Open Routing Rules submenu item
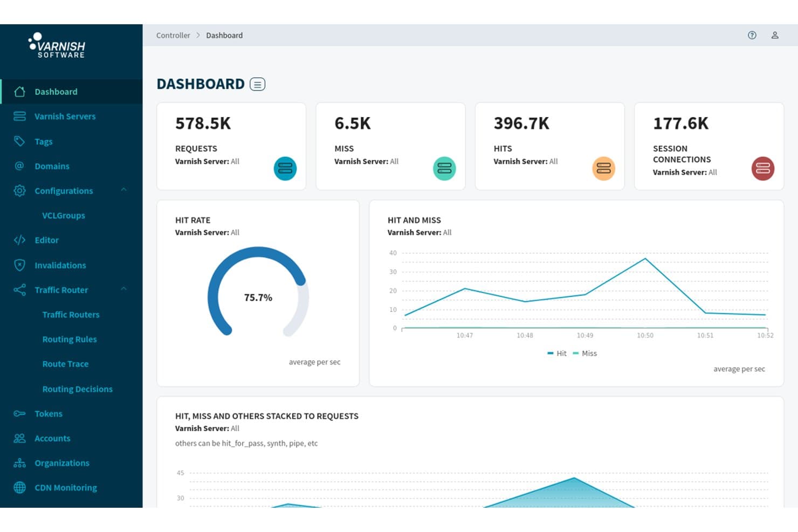Viewport: 798px width, 532px height. click(70, 340)
